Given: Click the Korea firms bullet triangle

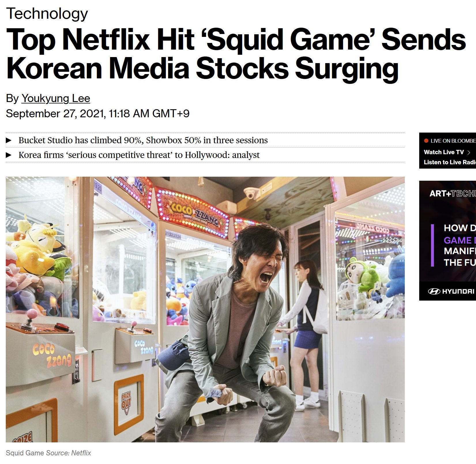Looking at the screenshot, I should click(9, 155).
